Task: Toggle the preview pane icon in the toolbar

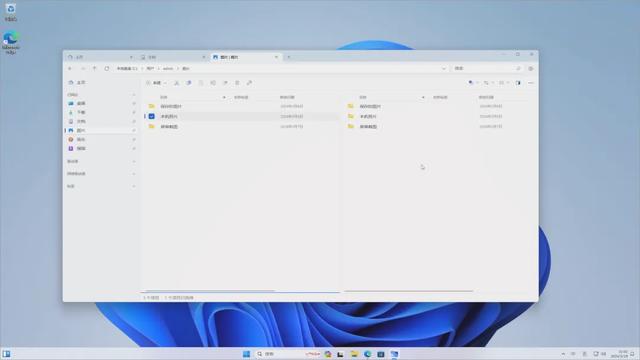Action: point(518,83)
